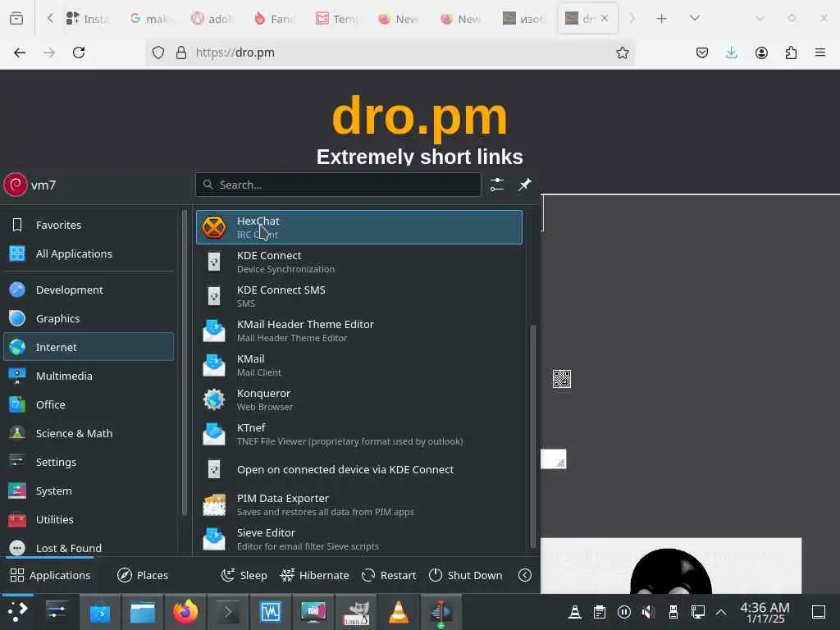Select the Internet category
This screenshot has height=630, width=840.
pyautogui.click(x=89, y=347)
